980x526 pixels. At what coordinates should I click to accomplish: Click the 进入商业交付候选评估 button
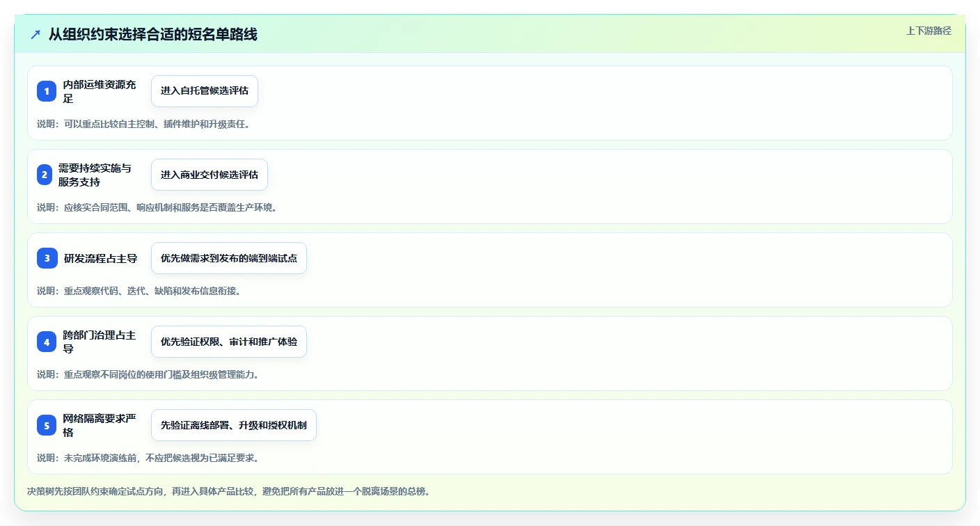point(210,175)
